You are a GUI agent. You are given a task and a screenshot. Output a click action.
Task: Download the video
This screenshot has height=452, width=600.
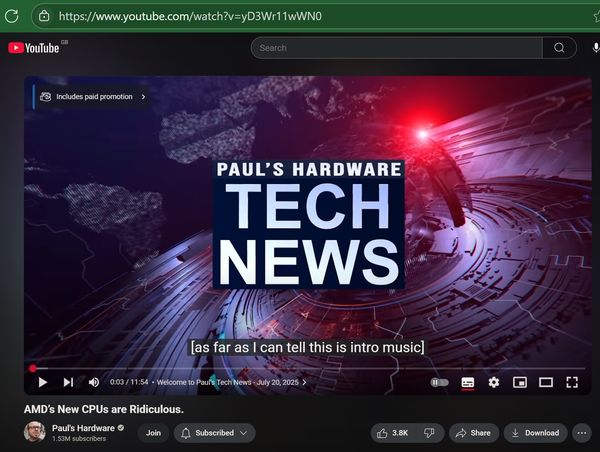(535, 433)
